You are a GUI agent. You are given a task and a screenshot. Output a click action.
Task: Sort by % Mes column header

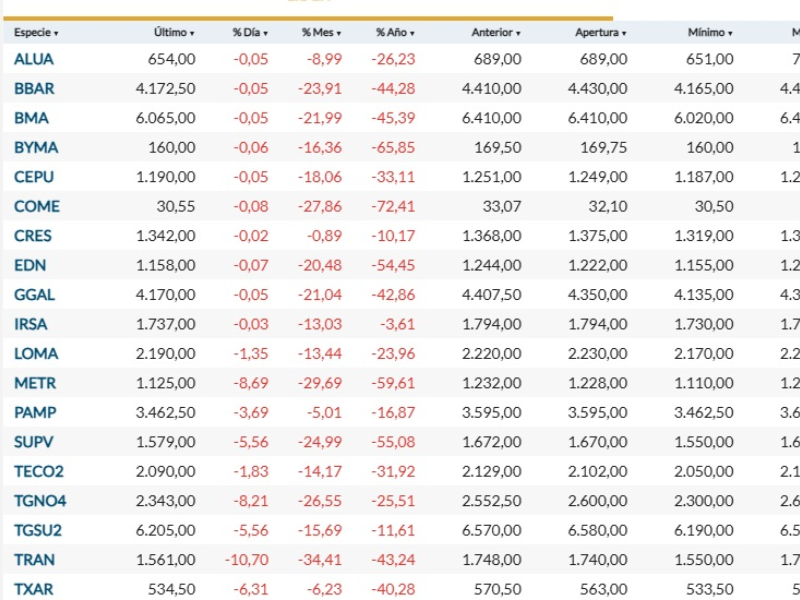322,33
